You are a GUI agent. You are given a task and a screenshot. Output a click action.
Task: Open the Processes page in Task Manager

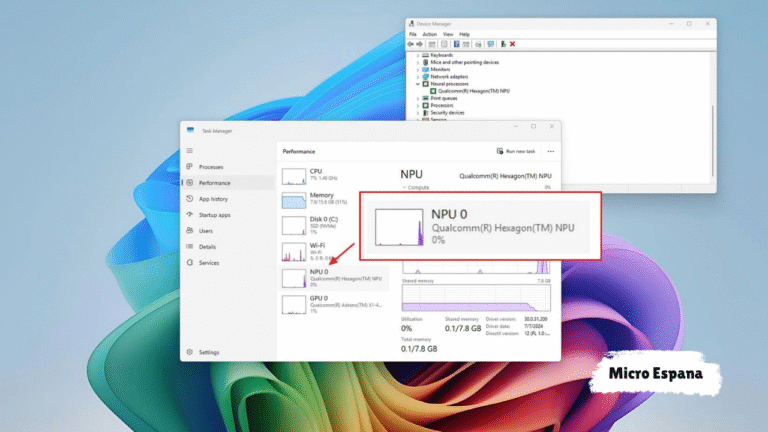pos(210,167)
